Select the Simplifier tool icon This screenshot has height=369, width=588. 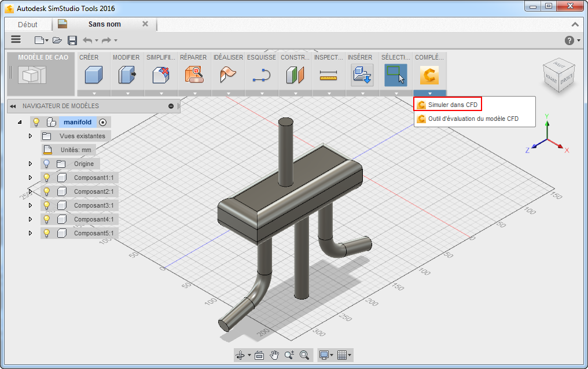click(161, 75)
